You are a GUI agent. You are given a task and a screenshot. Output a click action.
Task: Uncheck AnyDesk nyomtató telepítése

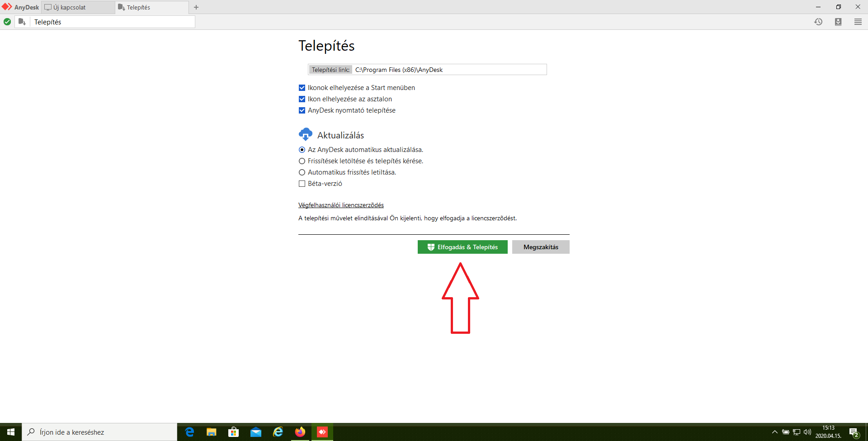pos(302,110)
